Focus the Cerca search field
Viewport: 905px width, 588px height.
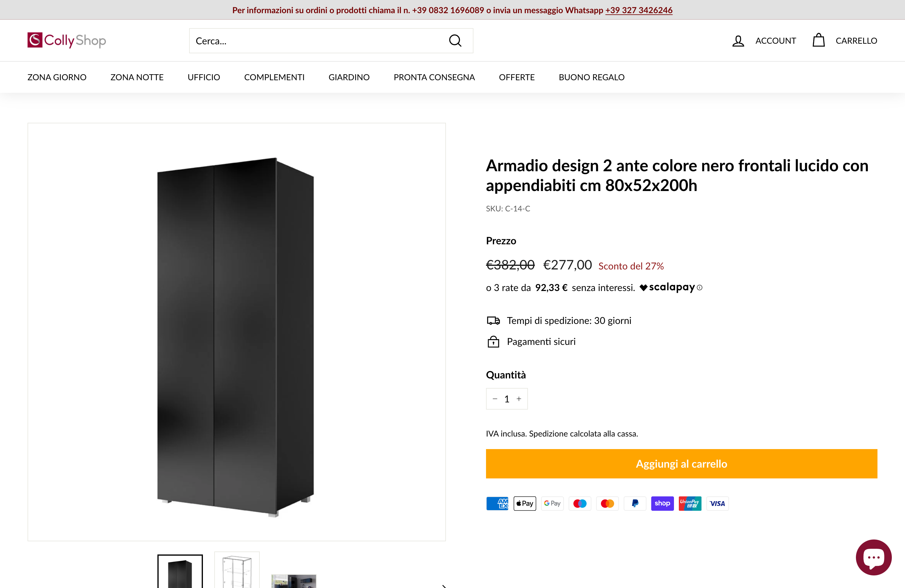pyautogui.click(x=318, y=41)
